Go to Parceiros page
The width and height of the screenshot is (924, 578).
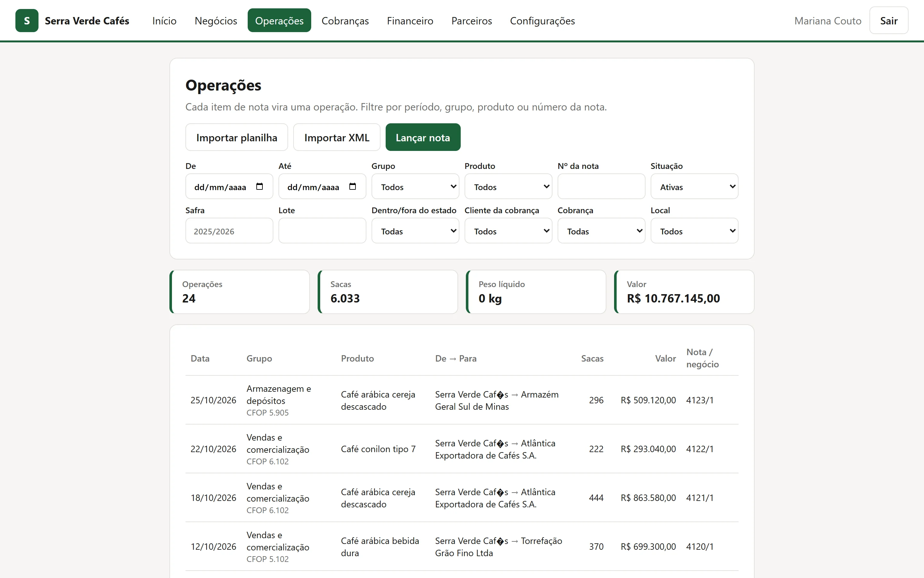tap(472, 21)
